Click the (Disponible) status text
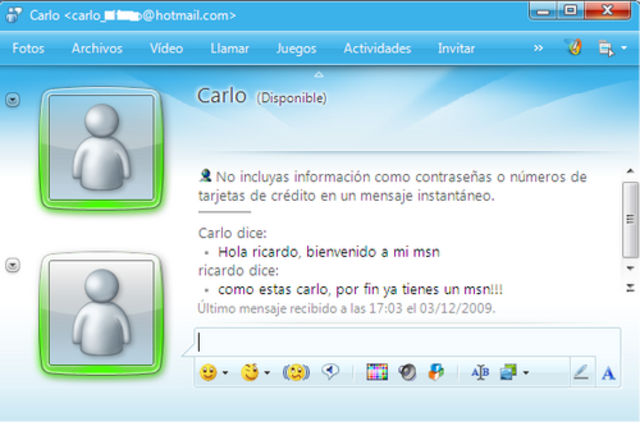The height and width of the screenshot is (422, 640). pyautogui.click(x=291, y=98)
